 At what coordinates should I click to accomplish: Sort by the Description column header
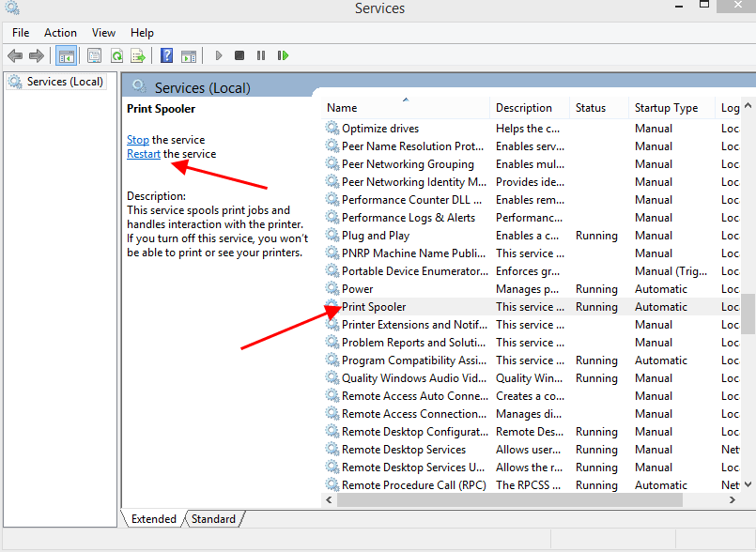530,108
